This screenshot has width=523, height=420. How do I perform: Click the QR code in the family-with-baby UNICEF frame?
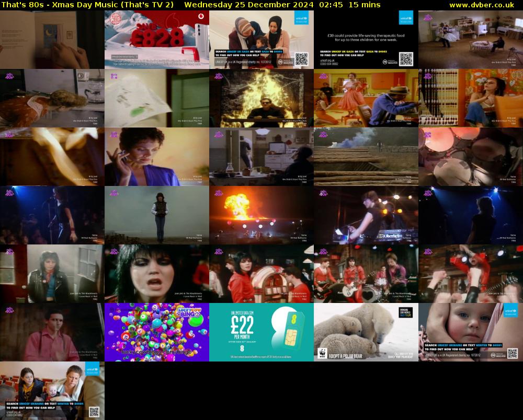pyautogui.click(x=94, y=412)
